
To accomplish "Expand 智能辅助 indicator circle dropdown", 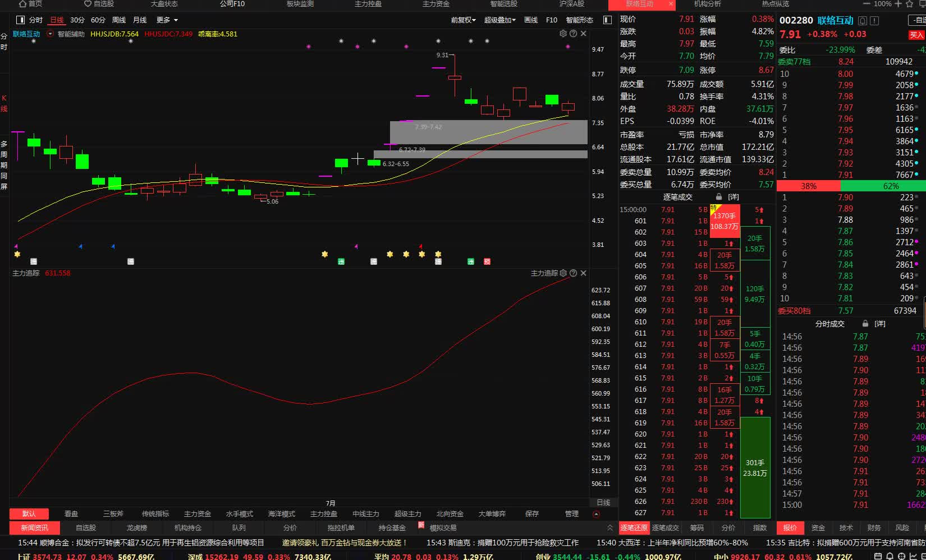I will 51,34.
